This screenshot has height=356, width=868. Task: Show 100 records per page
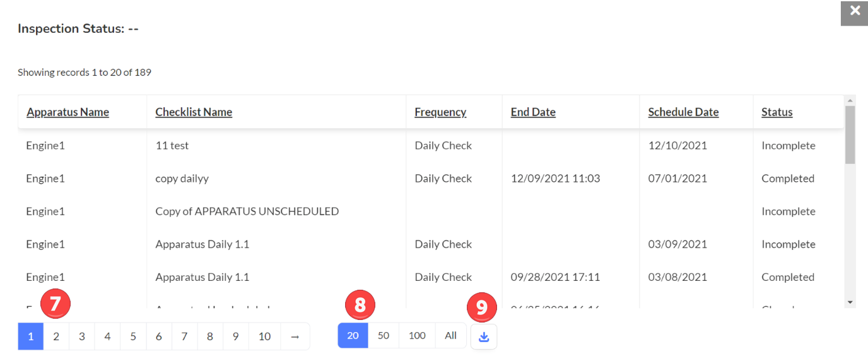pos(417,336)
